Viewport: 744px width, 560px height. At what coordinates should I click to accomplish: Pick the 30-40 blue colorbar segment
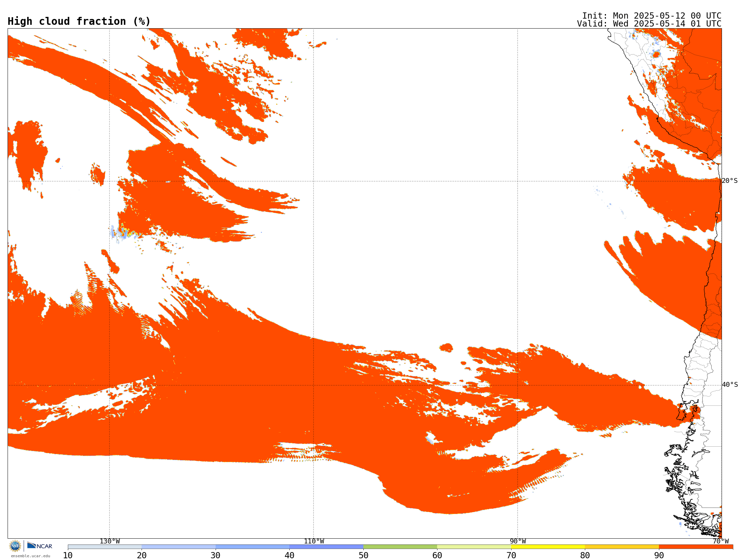252,547
